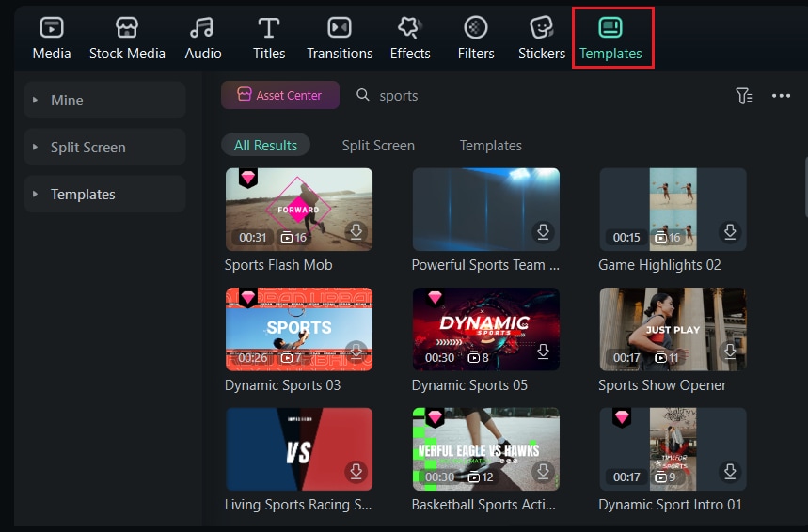Open the three-dot more options menu
The width and height of the screenshot is (808, 532).
pos(781,96)
